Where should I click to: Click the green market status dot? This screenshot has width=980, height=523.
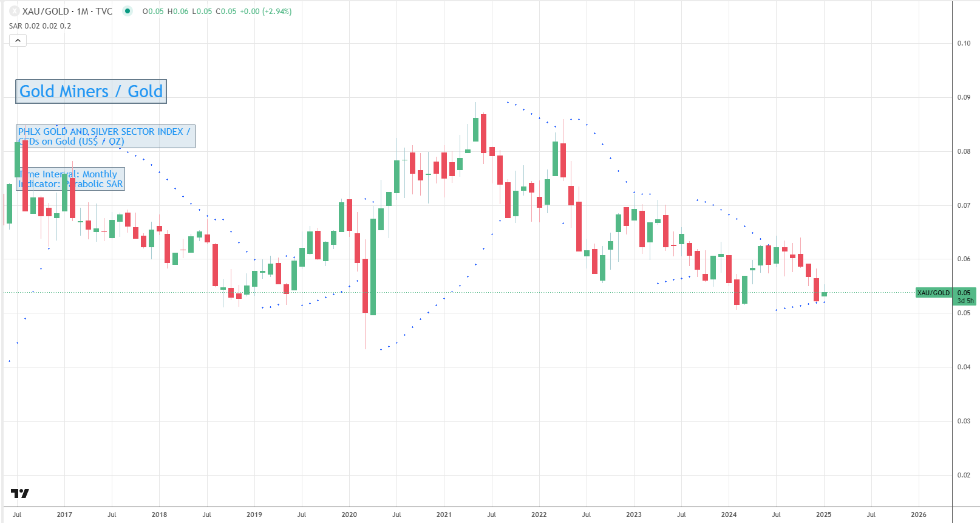point(127,10)
